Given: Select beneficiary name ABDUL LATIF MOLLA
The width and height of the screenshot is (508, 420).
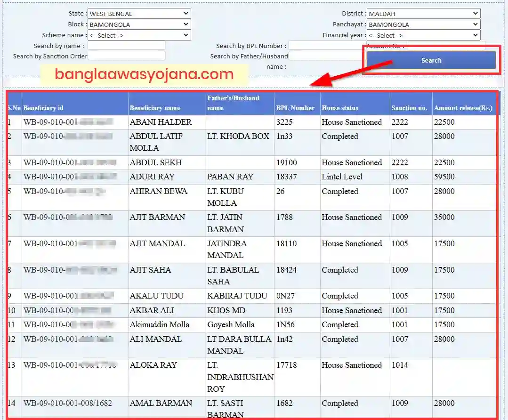Looking at the screenshot, I should click(x=156, y=142).
